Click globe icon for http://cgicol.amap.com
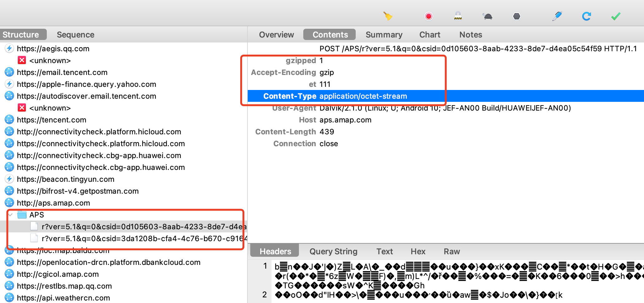Viewport: 644px width, 303px height. [9, 274]
